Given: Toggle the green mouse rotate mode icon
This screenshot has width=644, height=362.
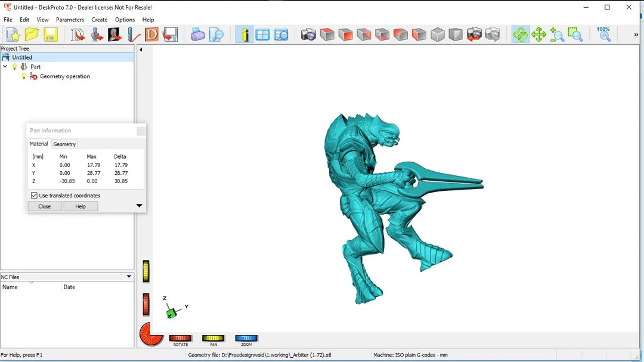Looking at the screenshot, I should [521, 35].
